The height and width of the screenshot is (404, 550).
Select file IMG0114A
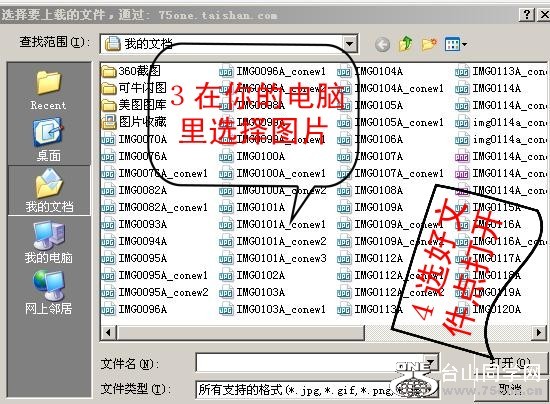[488, 88]
